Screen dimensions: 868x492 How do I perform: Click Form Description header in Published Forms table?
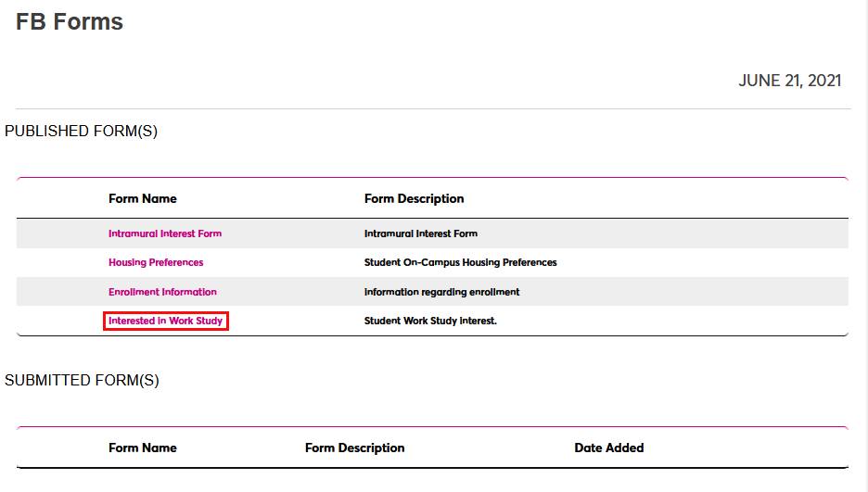point(414,198)
